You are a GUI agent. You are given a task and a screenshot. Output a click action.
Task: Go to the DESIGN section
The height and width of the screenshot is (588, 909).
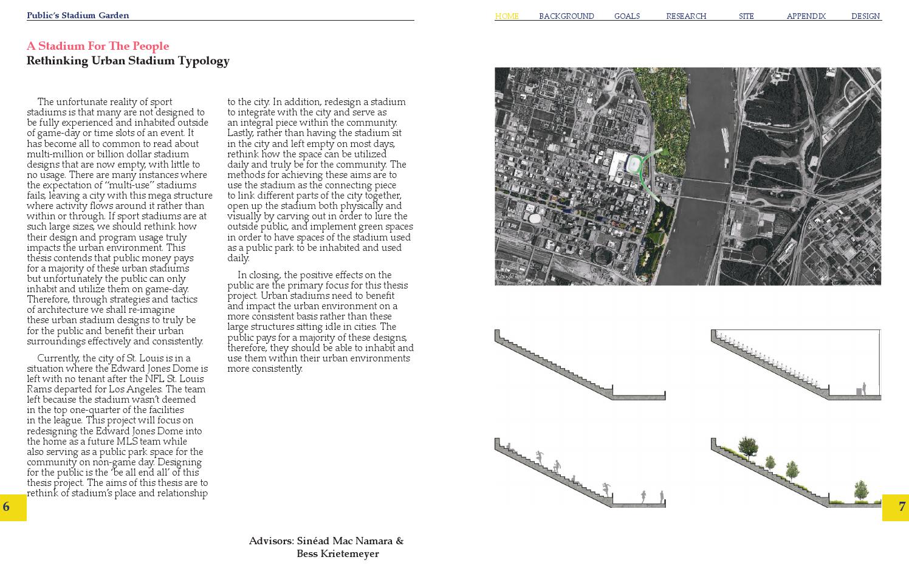point(865,16)
